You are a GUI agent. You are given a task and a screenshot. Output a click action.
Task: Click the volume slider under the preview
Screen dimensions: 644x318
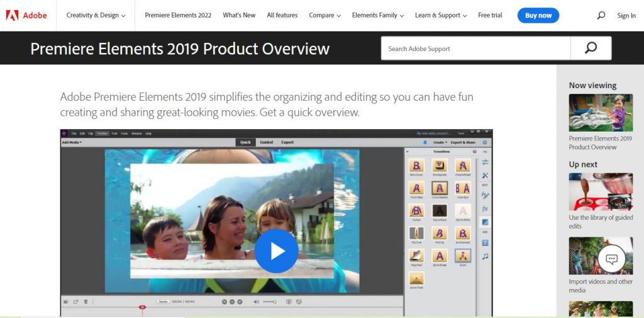point(270,302)
